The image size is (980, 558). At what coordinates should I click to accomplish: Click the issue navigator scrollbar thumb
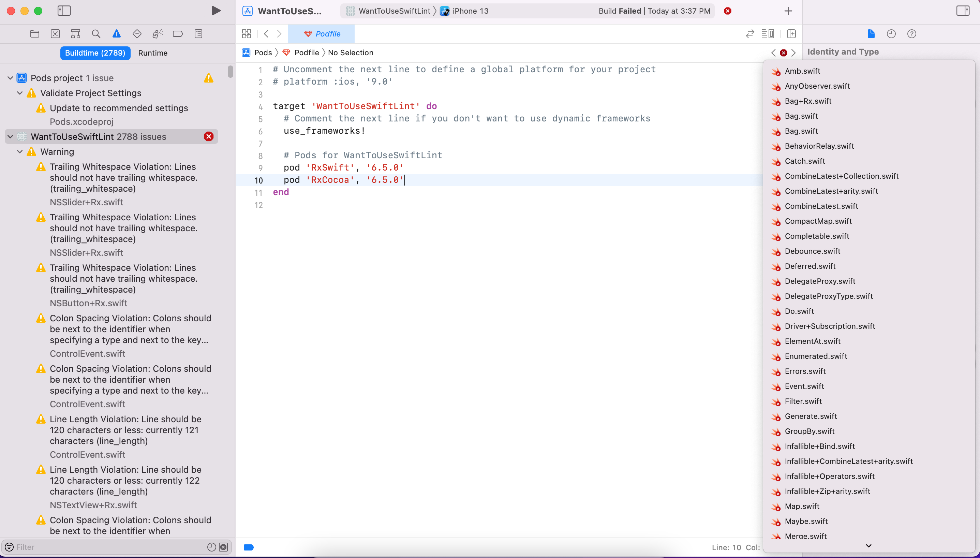click(x=230, y=71)
